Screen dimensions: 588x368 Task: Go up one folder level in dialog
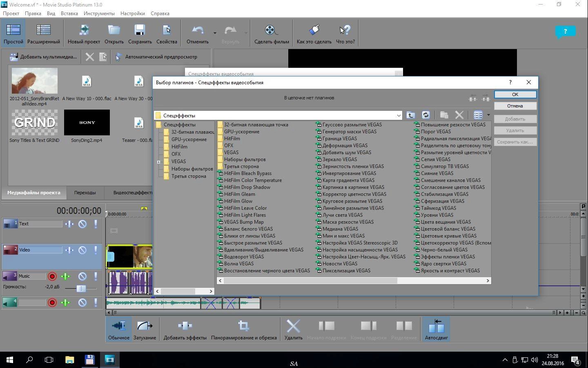[410, 115]
